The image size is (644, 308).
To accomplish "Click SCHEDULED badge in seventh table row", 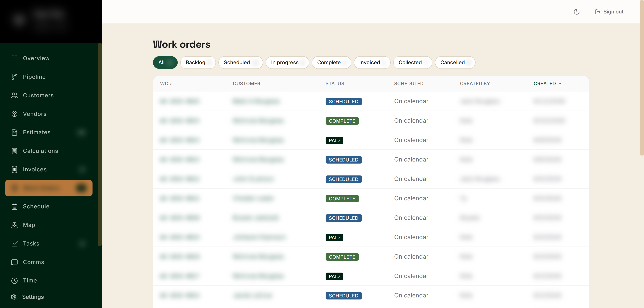I will click(x=343, y=218).
